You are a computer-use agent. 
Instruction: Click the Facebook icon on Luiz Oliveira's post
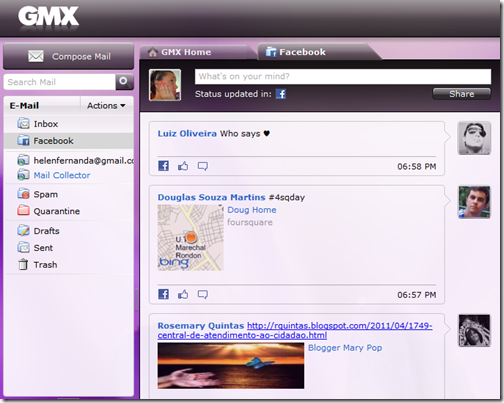pos(163,166)
